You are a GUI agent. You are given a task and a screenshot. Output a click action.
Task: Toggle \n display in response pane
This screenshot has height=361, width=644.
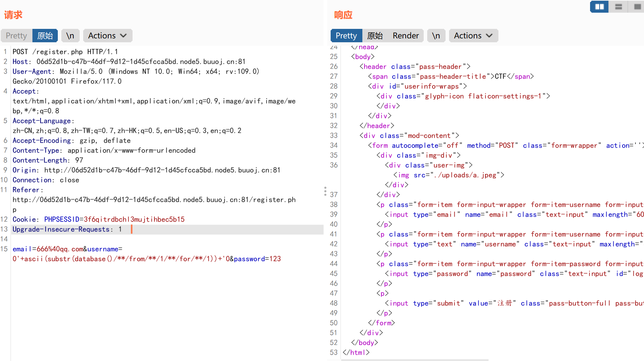[x=436, y=36]
